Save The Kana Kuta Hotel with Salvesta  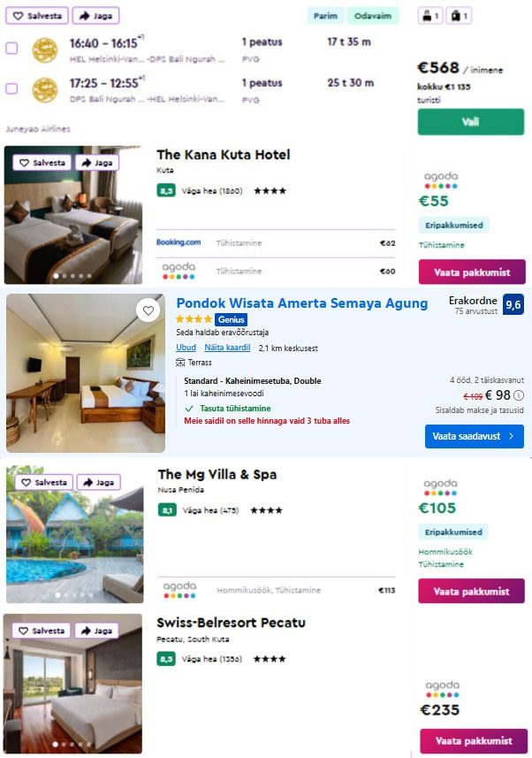coord(42,163)
